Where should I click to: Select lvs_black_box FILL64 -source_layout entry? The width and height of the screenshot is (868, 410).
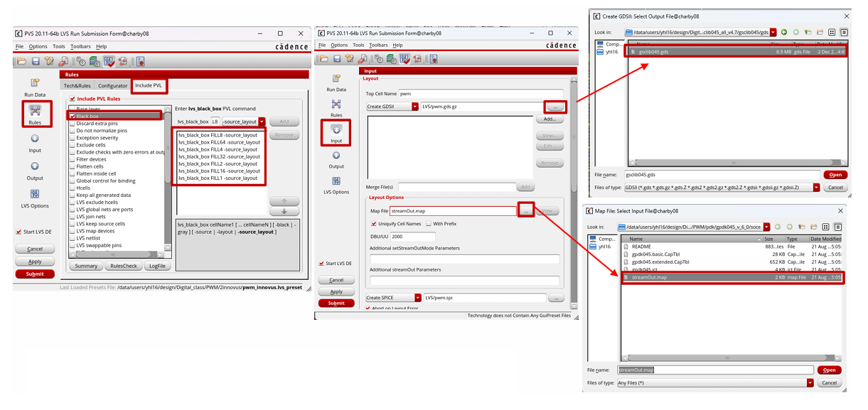coord(220,142)
